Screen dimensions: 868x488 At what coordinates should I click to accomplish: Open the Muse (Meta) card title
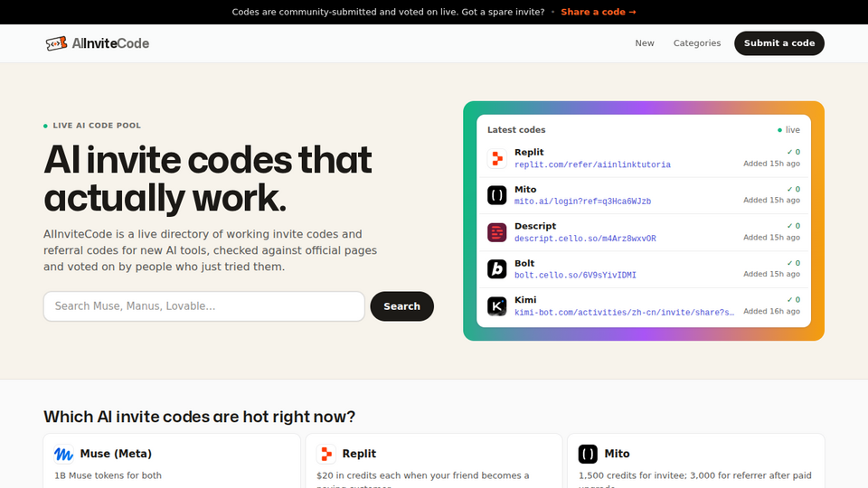point(116,454)
